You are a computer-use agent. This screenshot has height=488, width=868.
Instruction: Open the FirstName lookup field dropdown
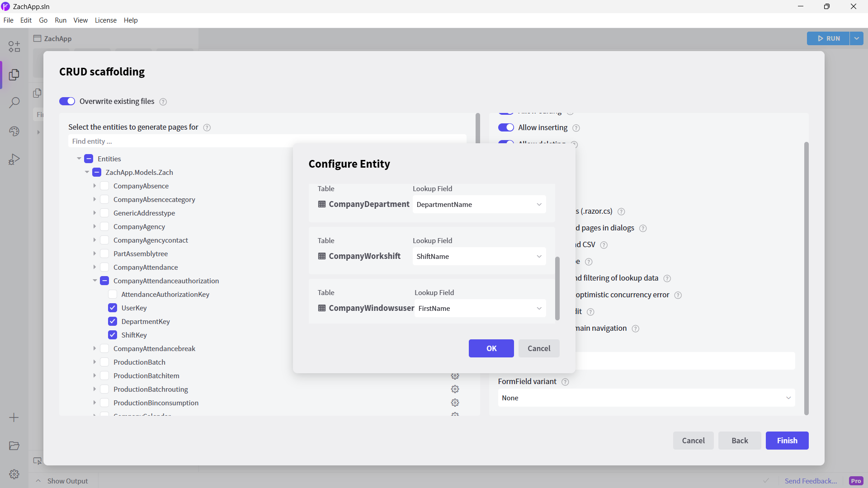480,308
